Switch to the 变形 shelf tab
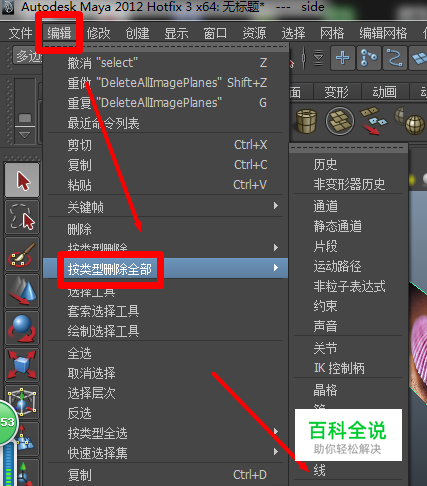This screenshot has width=427, height=486. pos(337,92)
